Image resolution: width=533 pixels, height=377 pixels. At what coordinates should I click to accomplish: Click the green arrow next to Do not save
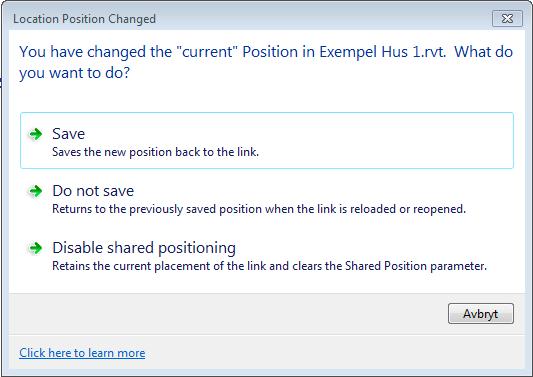point(35,191)
